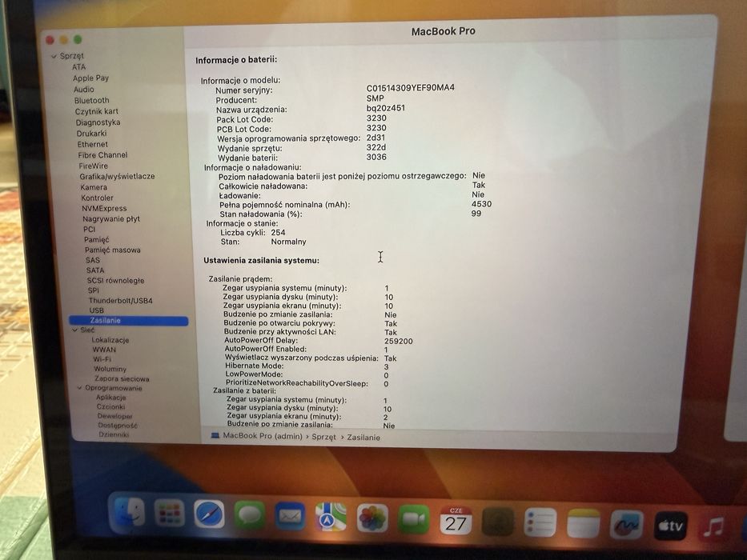Launch Safari from the Dock
The height and width of the screenshot is (560, 747).
click(x=209, y=514)
